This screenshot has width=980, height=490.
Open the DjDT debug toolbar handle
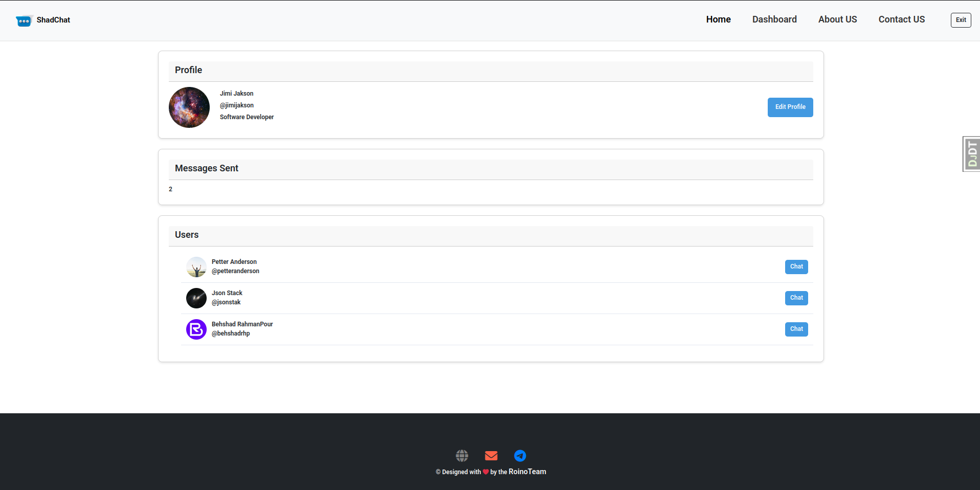(x=971, y=154)
